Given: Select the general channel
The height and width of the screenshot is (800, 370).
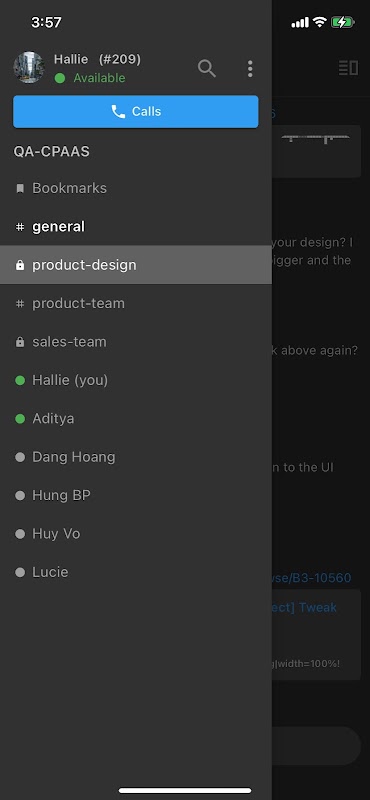Looking at the screenshot, I should point(136,227).
